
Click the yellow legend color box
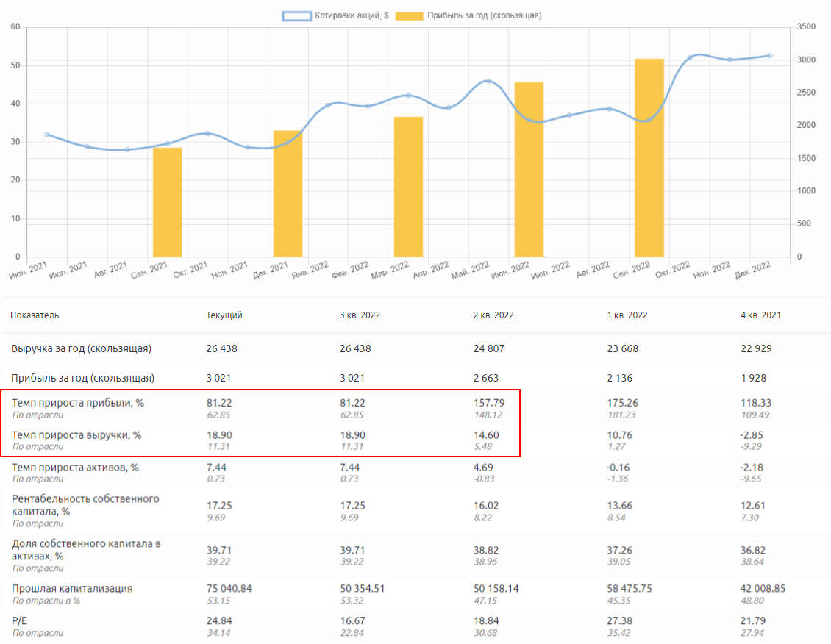(x=409, y=15)
